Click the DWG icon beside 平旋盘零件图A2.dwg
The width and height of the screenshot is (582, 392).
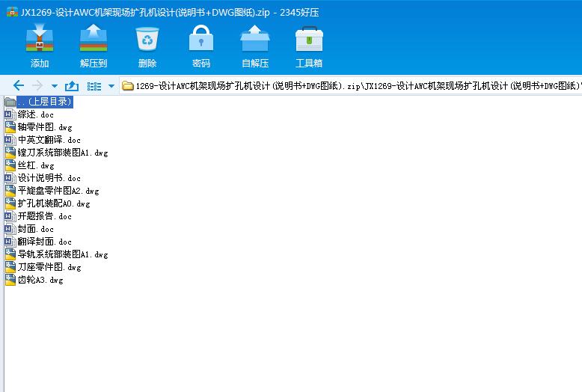coord(10,191)
